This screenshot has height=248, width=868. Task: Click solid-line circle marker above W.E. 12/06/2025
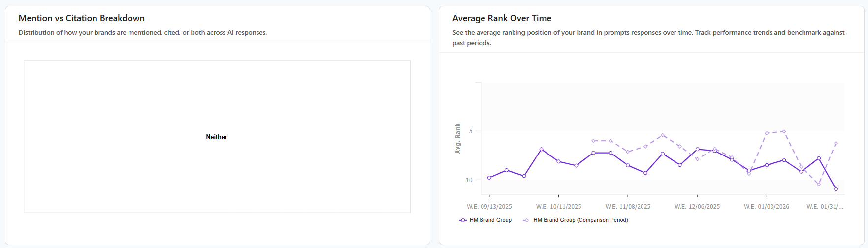(x=697, y=149)
